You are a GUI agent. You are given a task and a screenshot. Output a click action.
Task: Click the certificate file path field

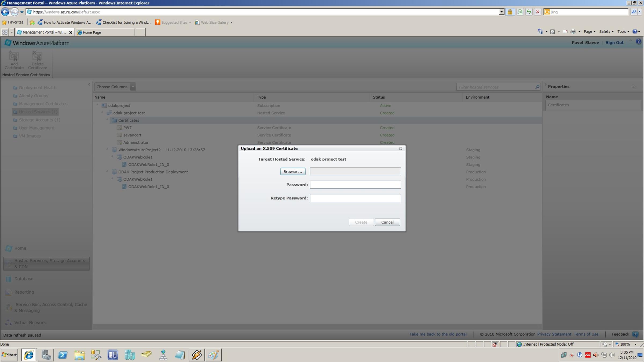coord(355,171)
